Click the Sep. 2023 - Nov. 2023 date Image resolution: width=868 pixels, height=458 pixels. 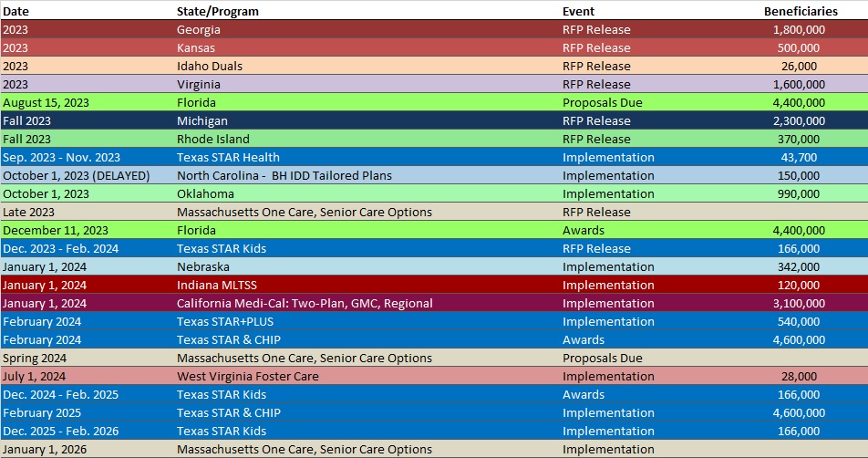(61, 157)
